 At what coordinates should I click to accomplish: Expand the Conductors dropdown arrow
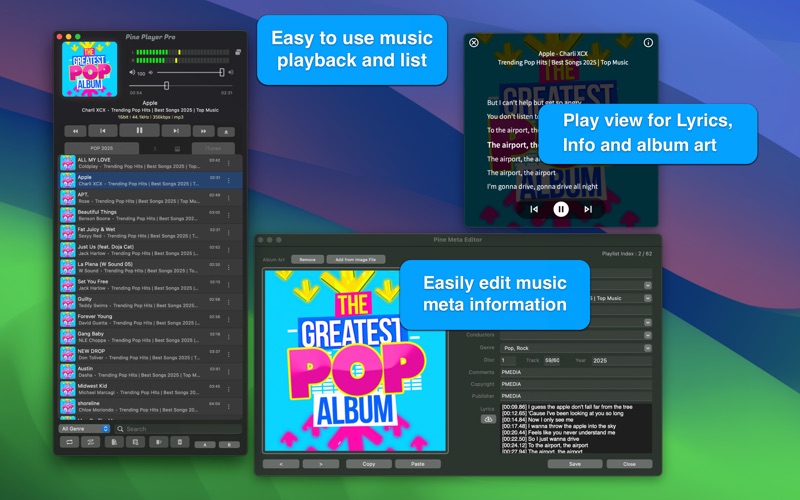pyautogui.click(x=647, y=335)
